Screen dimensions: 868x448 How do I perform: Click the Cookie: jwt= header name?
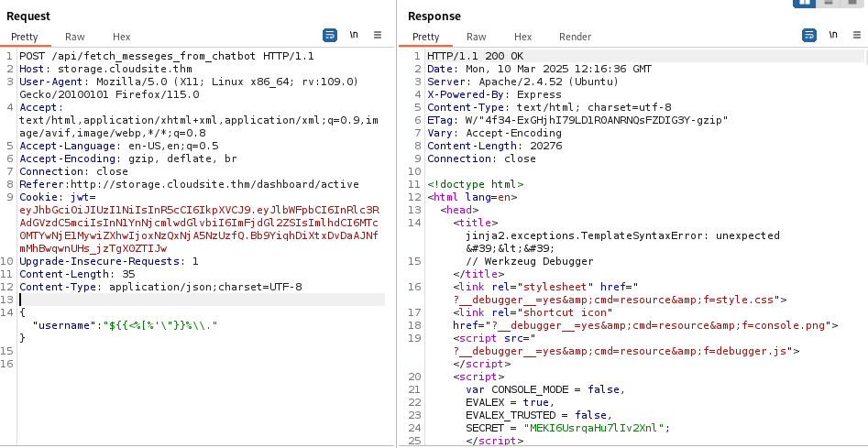(x=58, y=197)
